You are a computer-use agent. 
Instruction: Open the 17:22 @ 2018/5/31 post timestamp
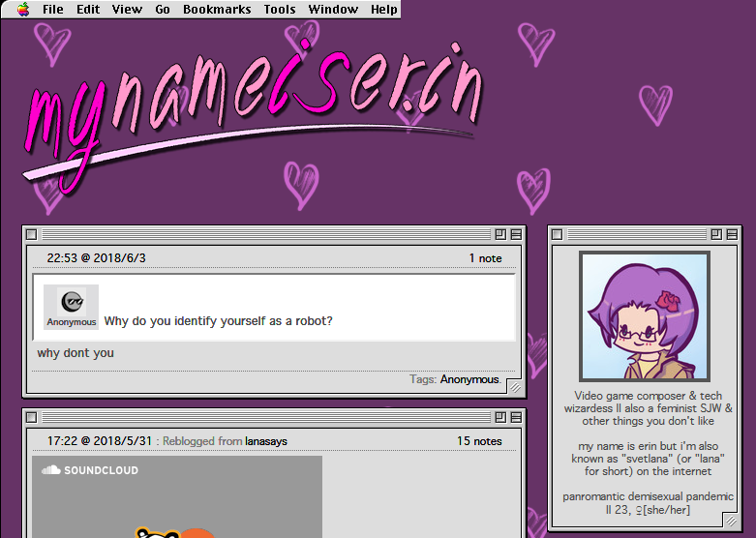point(100,441)
